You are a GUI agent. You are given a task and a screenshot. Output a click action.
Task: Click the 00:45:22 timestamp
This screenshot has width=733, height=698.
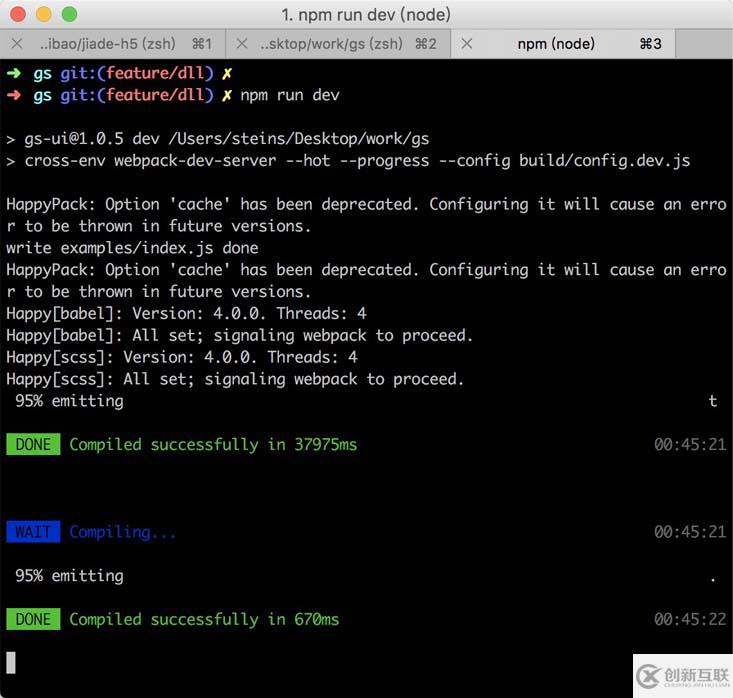pos(690,620)
